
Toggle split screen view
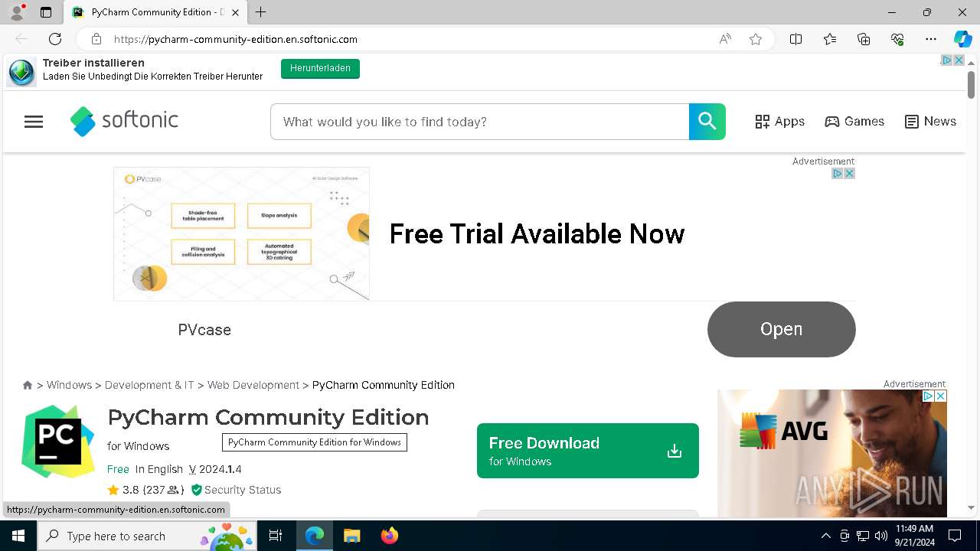(x=796, y=39)
